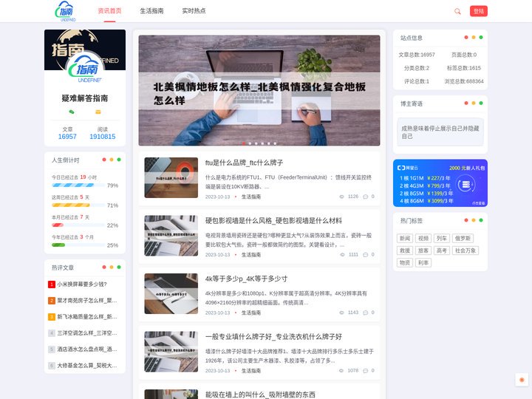Click the site logo in the header
Viewport: 532px width, 399px height.
coord(66,11)
